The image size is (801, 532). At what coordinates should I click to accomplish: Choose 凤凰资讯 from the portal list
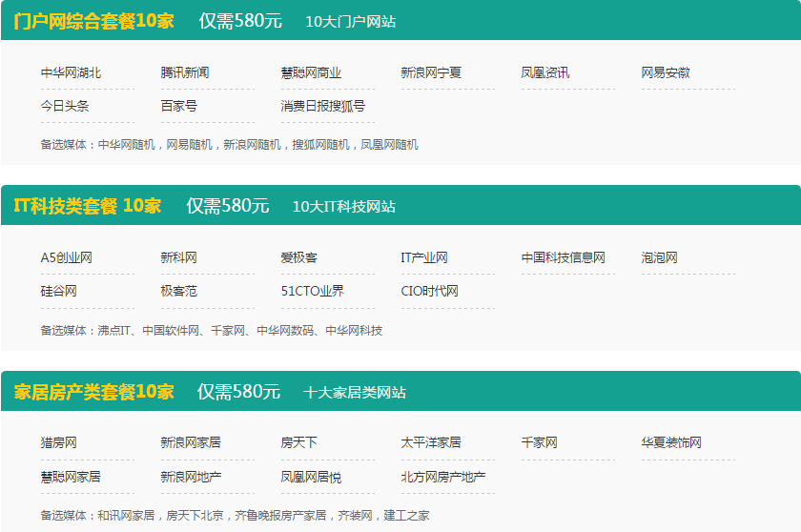coord(545,72)
